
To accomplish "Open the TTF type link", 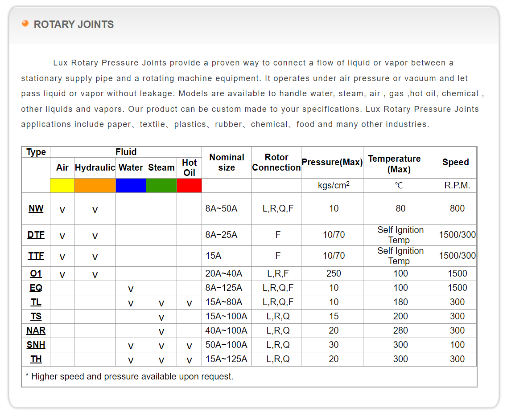I will pos(36,256).
